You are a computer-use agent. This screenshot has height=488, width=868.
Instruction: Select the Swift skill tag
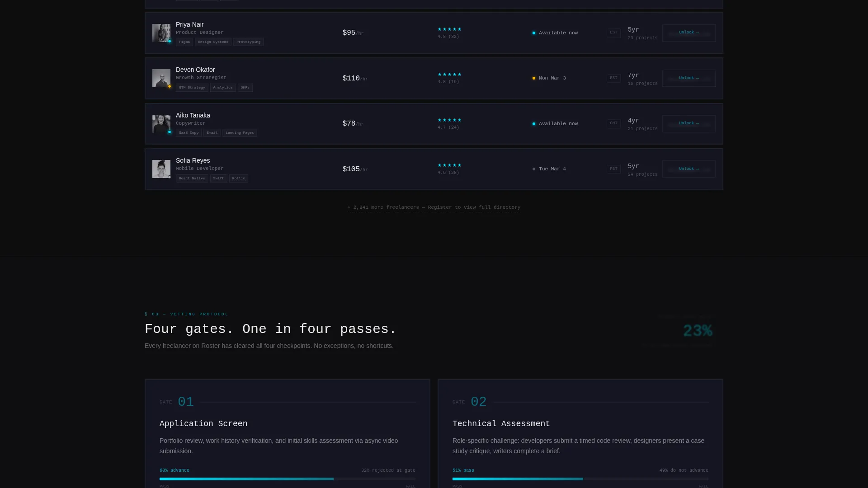point(219,178)
